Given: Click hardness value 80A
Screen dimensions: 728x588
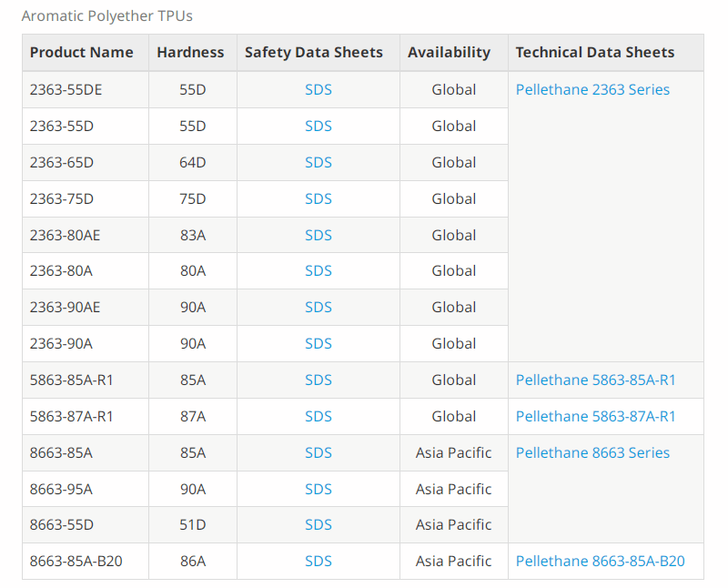Looking at the screenshot, I should click(193, 270).
